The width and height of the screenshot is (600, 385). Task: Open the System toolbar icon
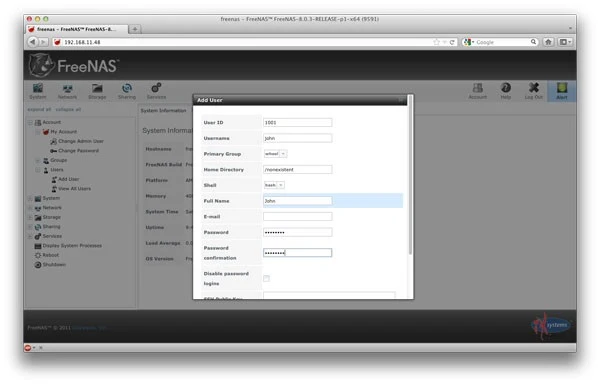(38, 91)
